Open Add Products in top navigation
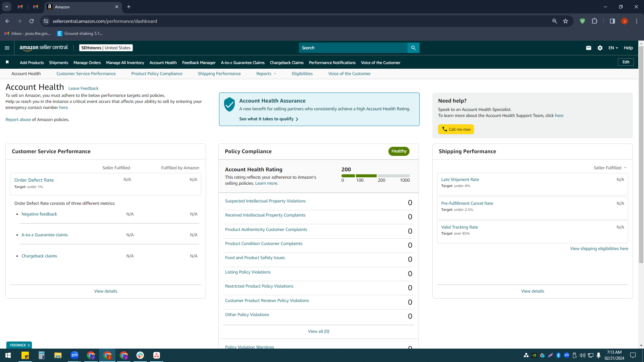Image resolution: width=644 pixels, height=362 pixels. click(32, 63)
